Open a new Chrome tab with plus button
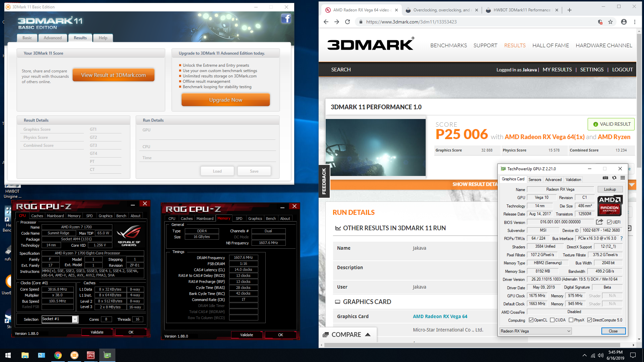 point(570,10)
